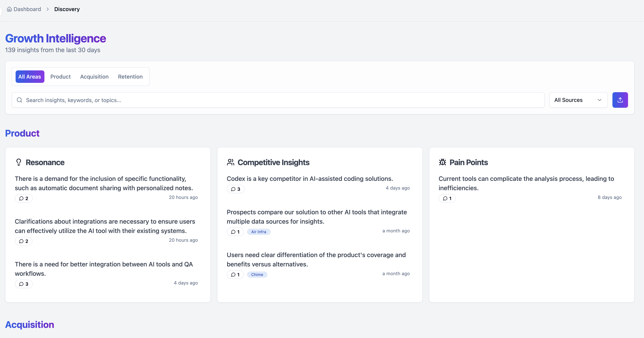This screenshot has height=338, width=644.
Task: Switch to the Acquisition tab
Action: [x=94, y=76]
